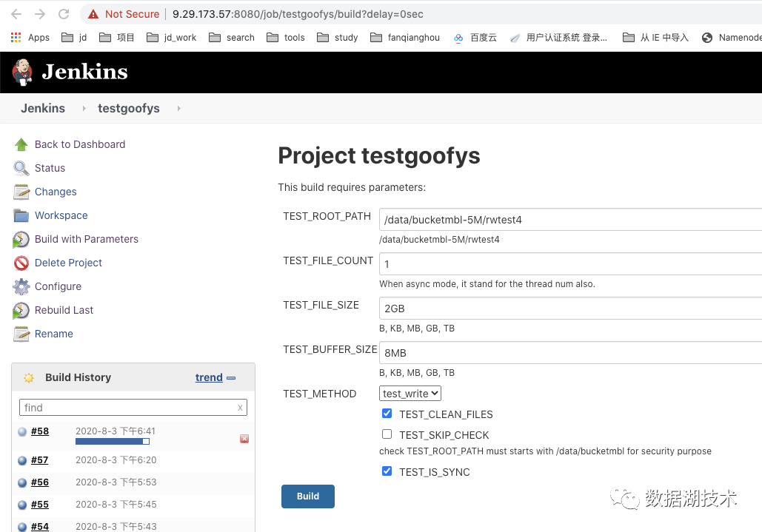Click the Configure gear icon

(21, 286)
